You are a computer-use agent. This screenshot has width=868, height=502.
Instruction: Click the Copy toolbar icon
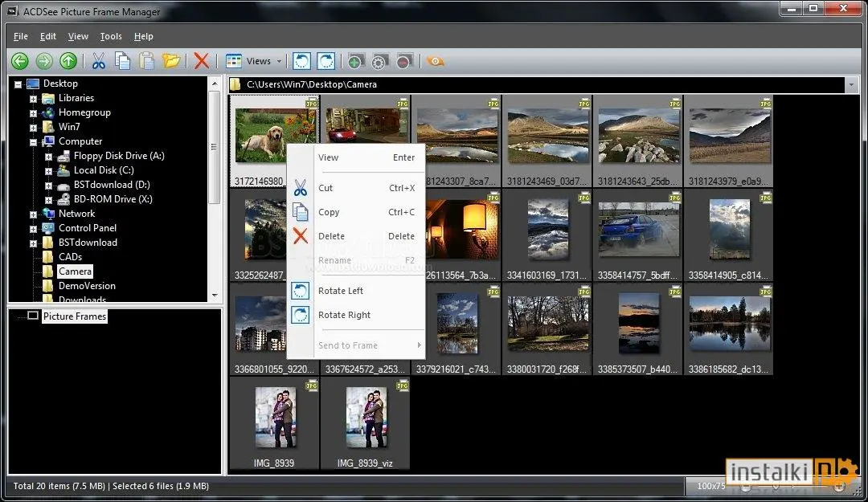[122, 61]
